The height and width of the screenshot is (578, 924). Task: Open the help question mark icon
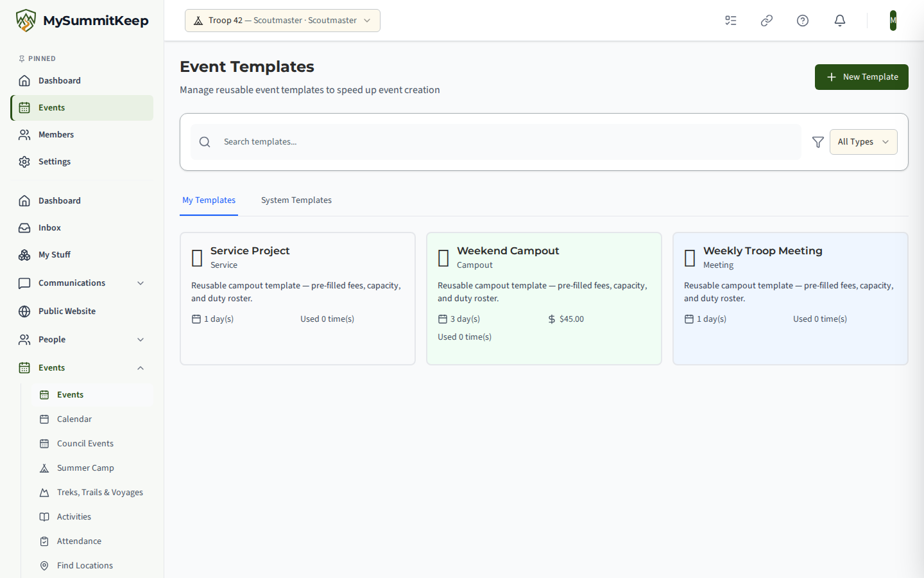(803, 21)
